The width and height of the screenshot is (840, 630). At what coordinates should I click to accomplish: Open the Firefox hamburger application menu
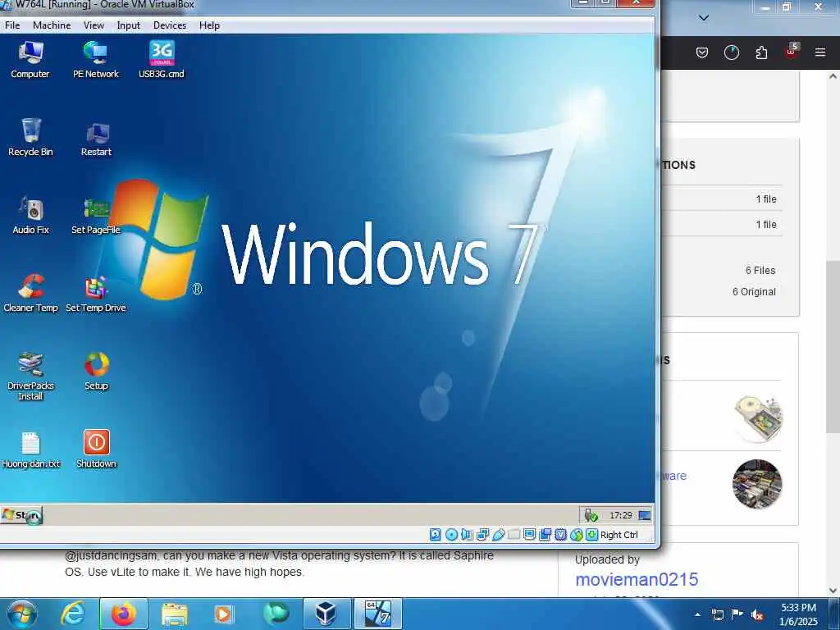[x=819, y=52]
